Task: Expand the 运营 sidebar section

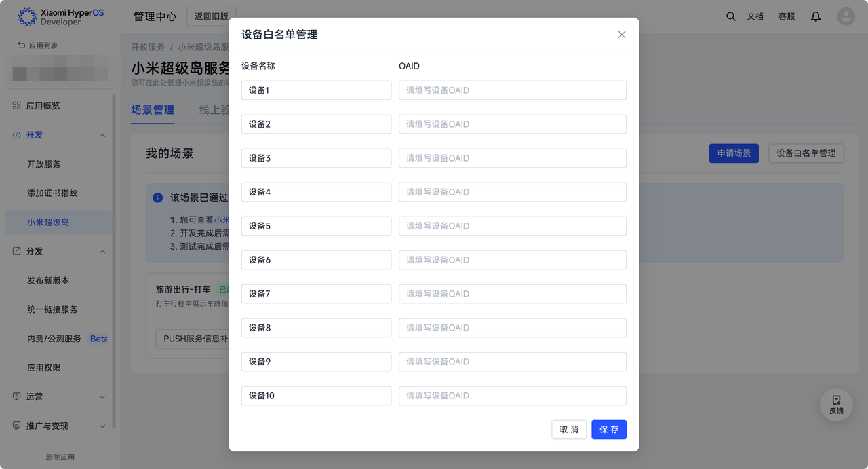Action: click(x=102, y=397)
